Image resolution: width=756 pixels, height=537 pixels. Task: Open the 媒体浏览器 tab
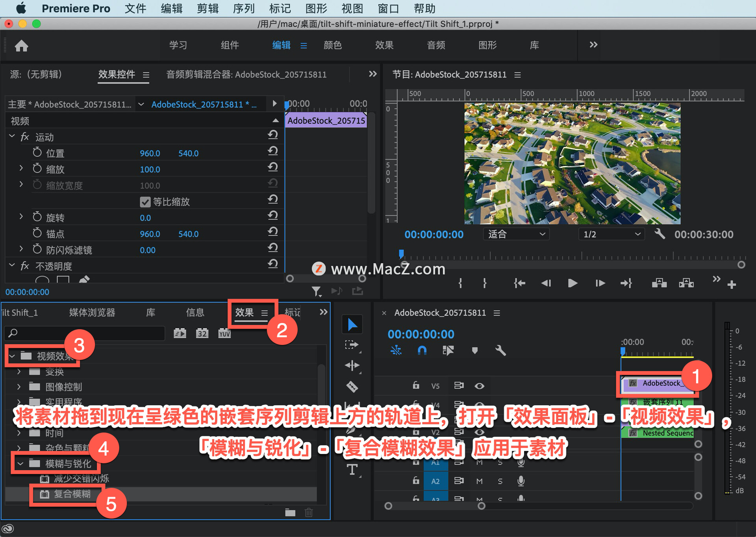coord(92,312)
